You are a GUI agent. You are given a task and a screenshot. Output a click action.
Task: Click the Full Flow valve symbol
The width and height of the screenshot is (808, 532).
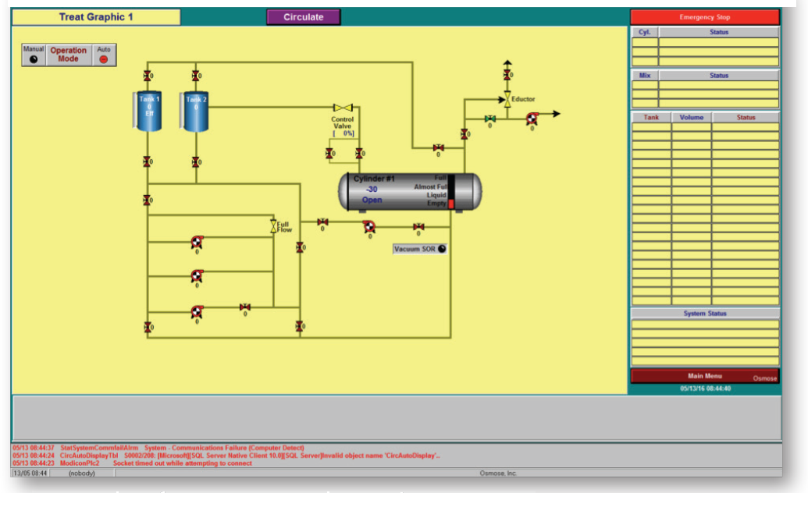[273, 226]
